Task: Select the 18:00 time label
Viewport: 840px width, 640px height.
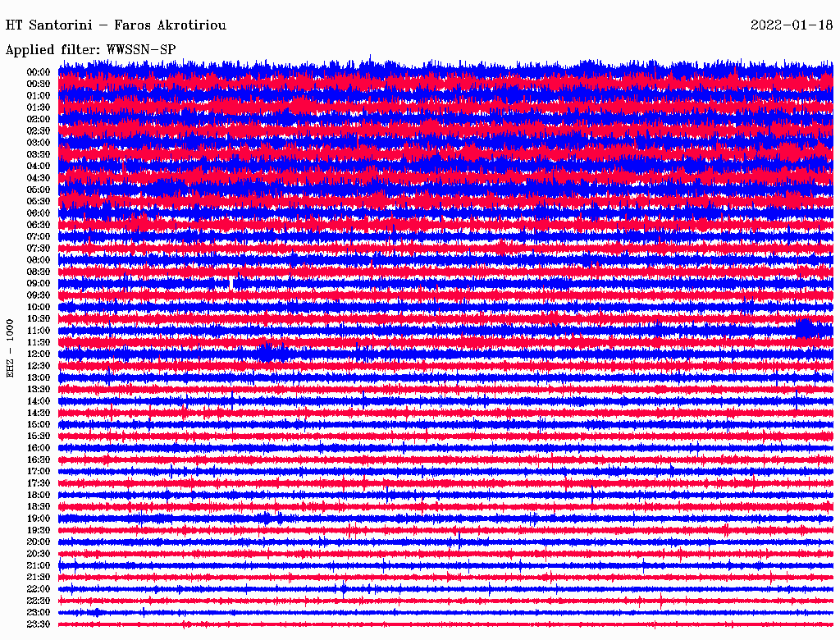Action: pyautogui.click(x=39, y=496)
